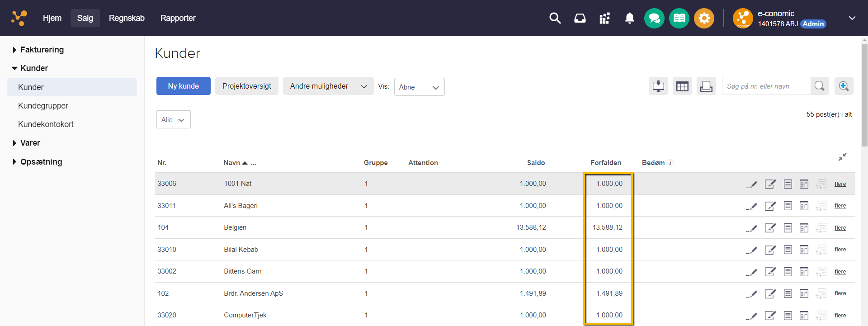This screenshot has width=868, height=326.
Task: Click the customer search input field
Action: click(766, 86)
